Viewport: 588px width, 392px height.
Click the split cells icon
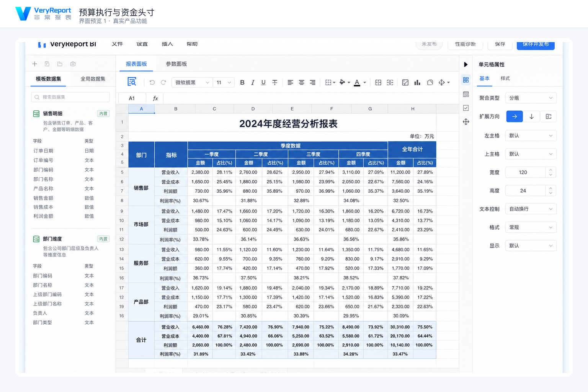tap(390, 82)
